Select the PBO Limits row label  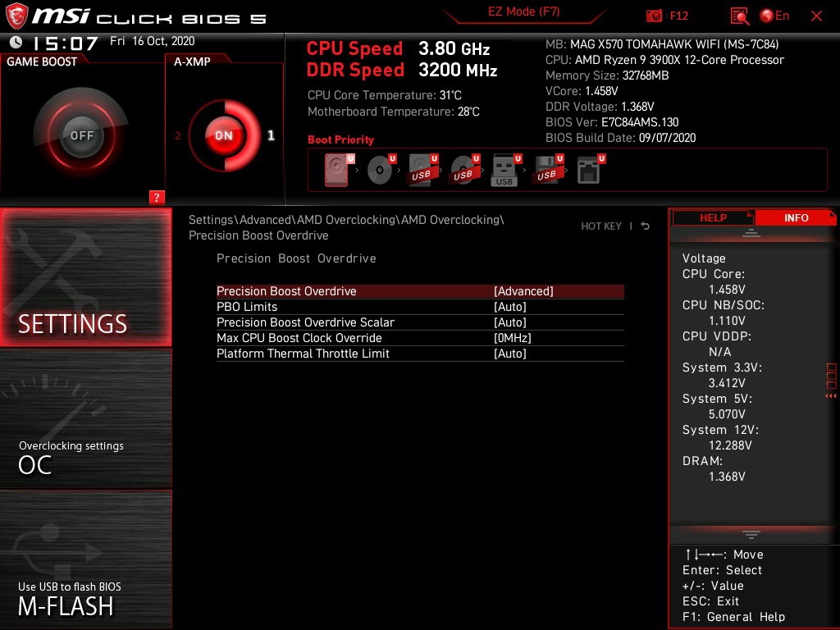247,307
